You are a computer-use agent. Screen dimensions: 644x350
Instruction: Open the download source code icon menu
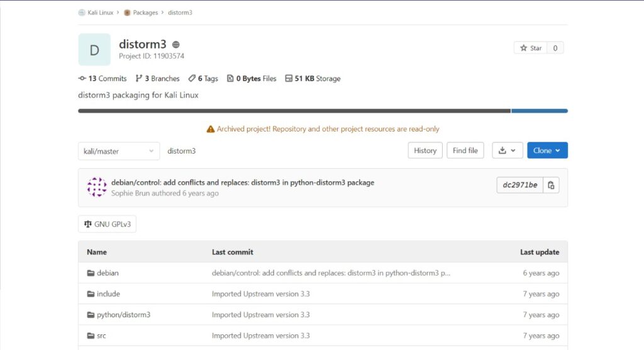(508, 150)
